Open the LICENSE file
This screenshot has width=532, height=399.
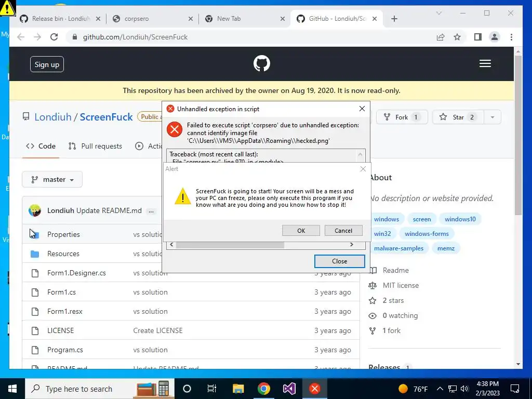[x=60, y=330]
